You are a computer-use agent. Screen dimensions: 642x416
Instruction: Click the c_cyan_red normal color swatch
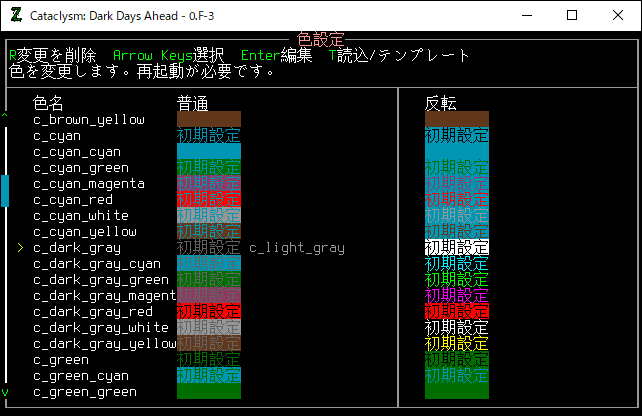(x=208, y=200)
